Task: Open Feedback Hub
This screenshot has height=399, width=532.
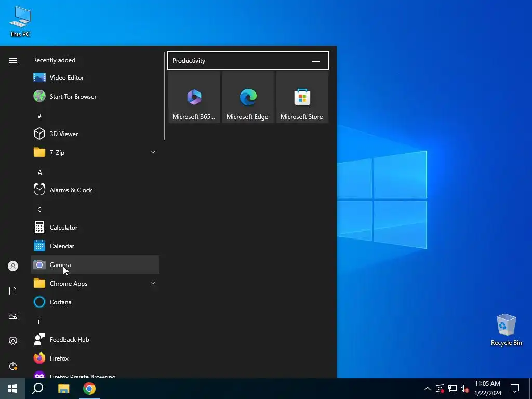Action: tap(95, 340)
